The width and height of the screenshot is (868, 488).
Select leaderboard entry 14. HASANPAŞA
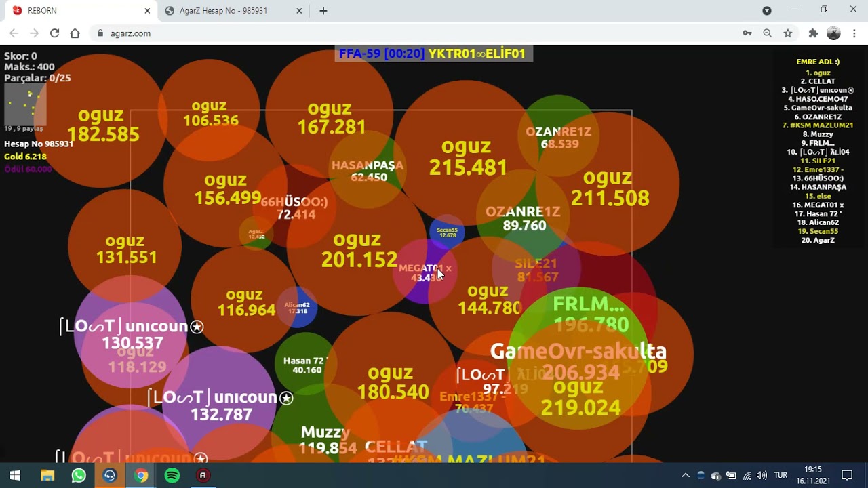point(818,187)
